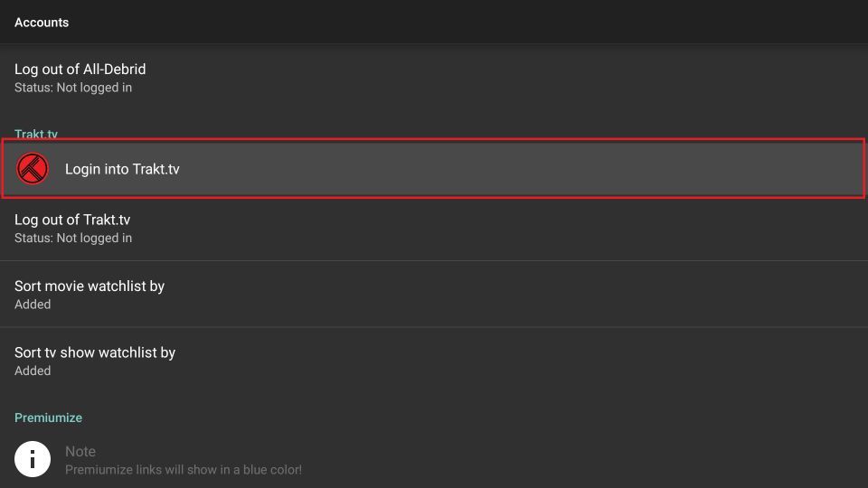
Task: Click the Trakt.tv section heading
Action: pos(36,134)
